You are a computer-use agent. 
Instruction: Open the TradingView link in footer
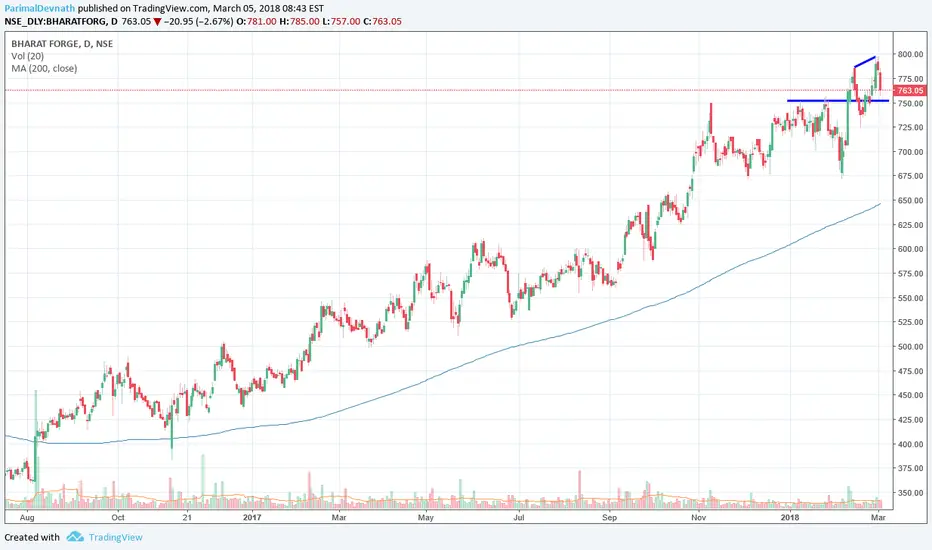(x=116, y=537)
